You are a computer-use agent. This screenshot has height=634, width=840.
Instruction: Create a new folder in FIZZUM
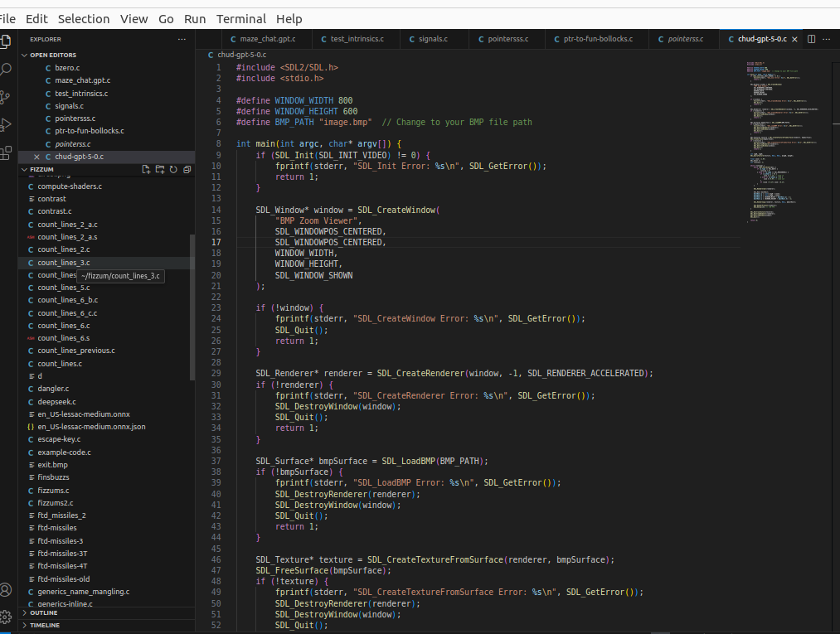[x=160, y=169]
